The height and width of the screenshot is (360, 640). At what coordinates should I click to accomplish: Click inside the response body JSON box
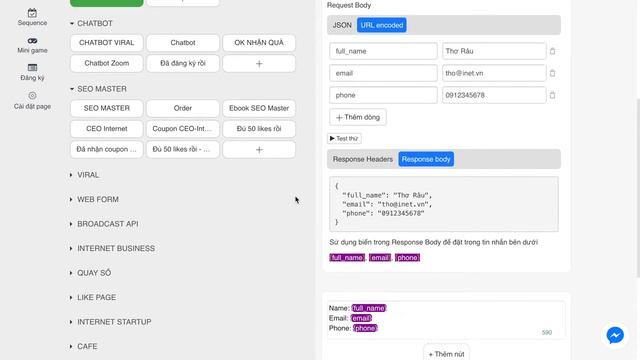pos(444,204)
